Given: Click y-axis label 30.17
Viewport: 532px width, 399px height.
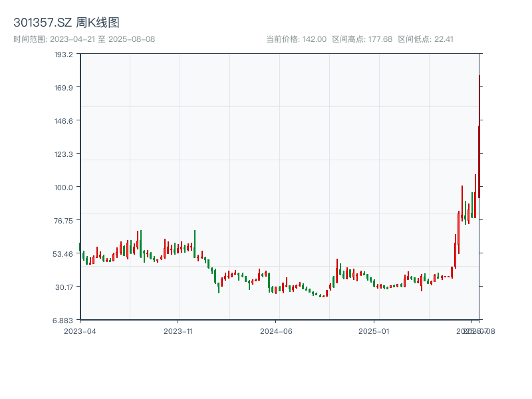Looking at the screenshot, I should pos(64,287).
